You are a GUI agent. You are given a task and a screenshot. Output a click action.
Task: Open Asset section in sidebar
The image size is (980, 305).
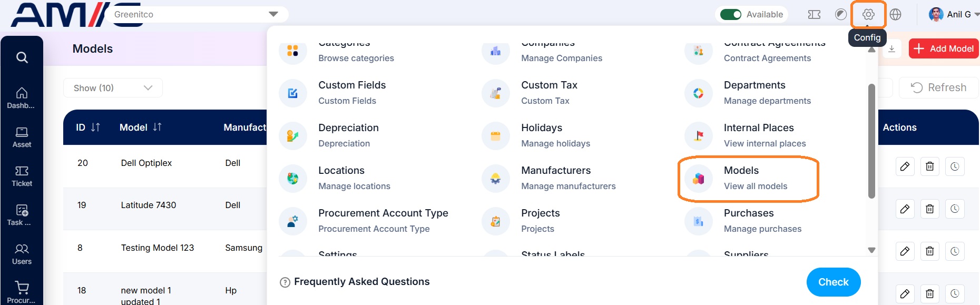click(22, 137)
